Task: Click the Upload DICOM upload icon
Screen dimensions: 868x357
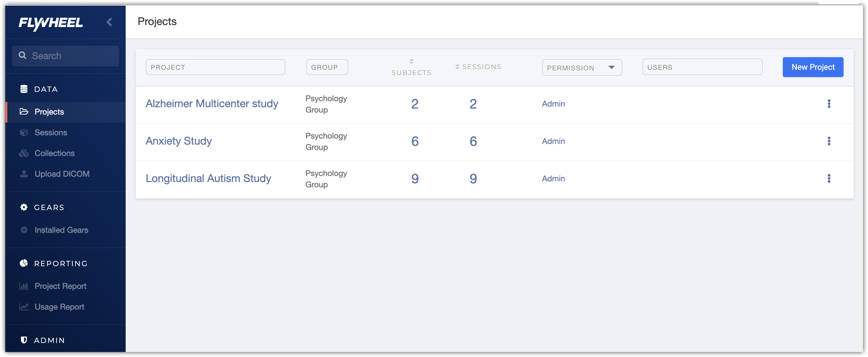Action: [x=24, y=174]
